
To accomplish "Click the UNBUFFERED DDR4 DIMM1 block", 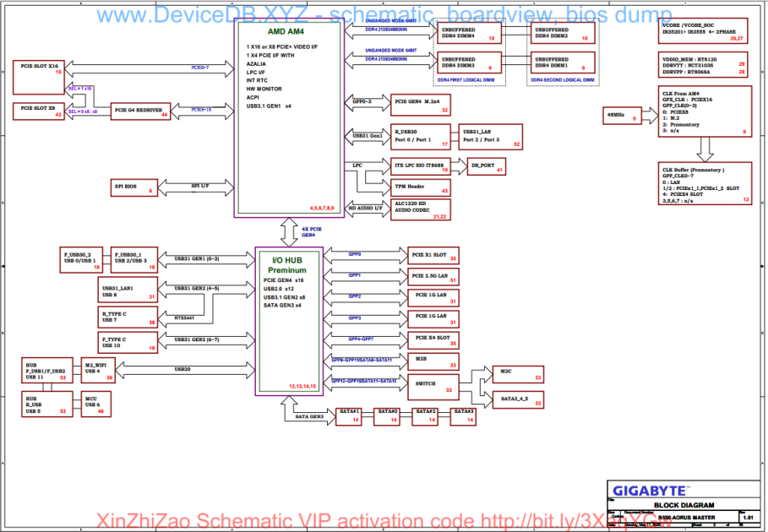I will pos(563,62).
